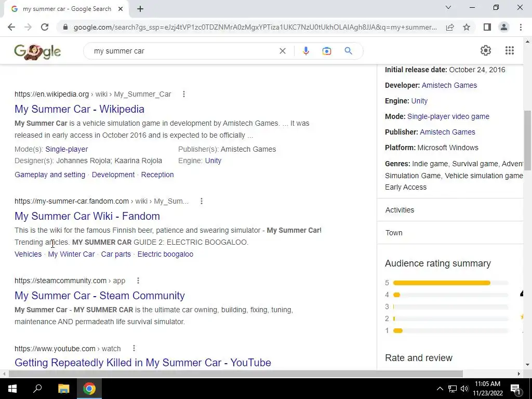Viewport: 532px width, 399px height.
Task: Jump to 'Gameplay and setting' section
Action: pos(50,175)
